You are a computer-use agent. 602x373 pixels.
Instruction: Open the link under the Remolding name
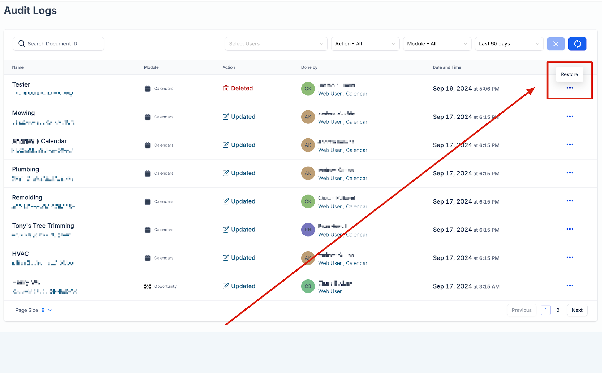coord(43,206)
